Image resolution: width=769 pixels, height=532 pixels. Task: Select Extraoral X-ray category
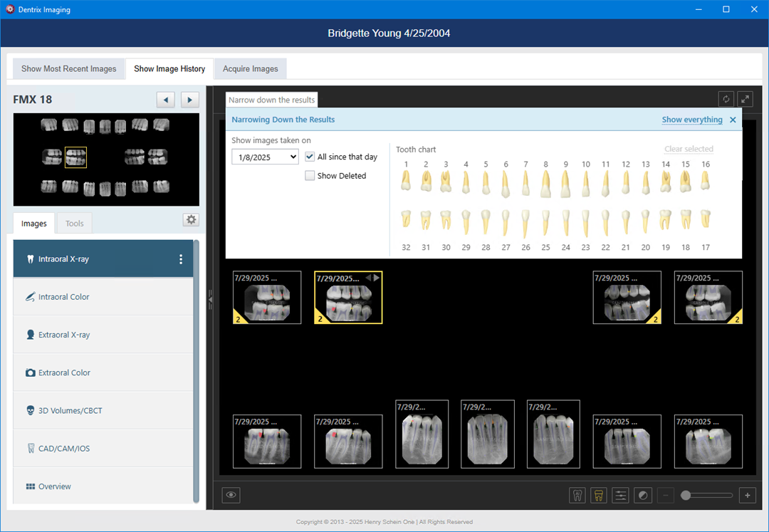pyautogui.click(x=103, y=335)
